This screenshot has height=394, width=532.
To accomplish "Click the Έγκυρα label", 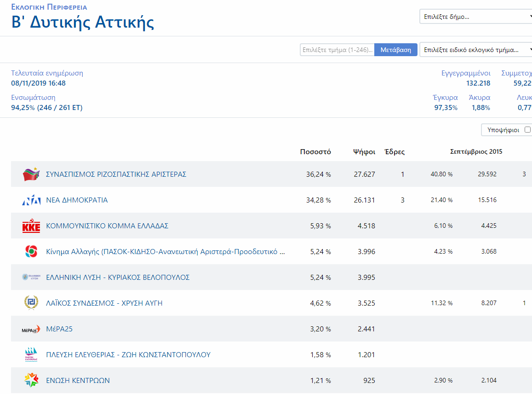I will (x=446, y=98).
